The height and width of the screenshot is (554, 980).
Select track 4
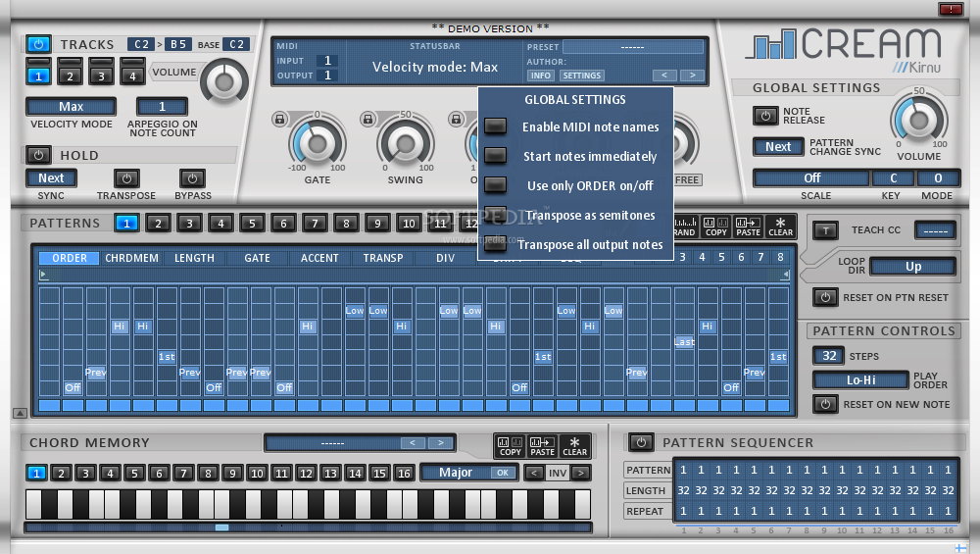[x=132, y=76]
